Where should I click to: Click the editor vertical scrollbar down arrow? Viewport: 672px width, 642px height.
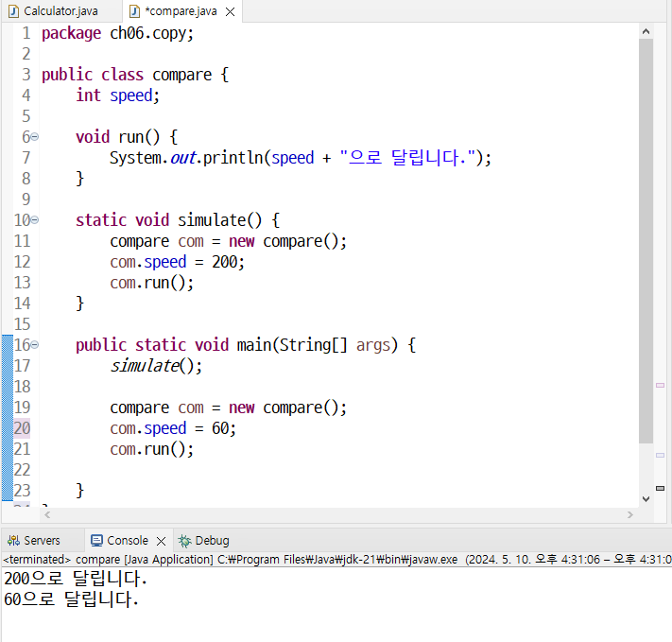(x=646, y=499)
